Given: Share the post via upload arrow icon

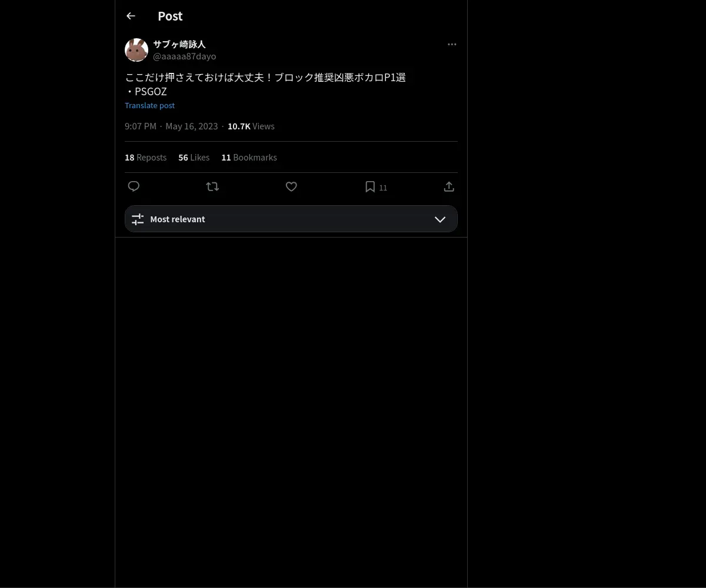Looking at the screenshot, I should pos(449,186).
